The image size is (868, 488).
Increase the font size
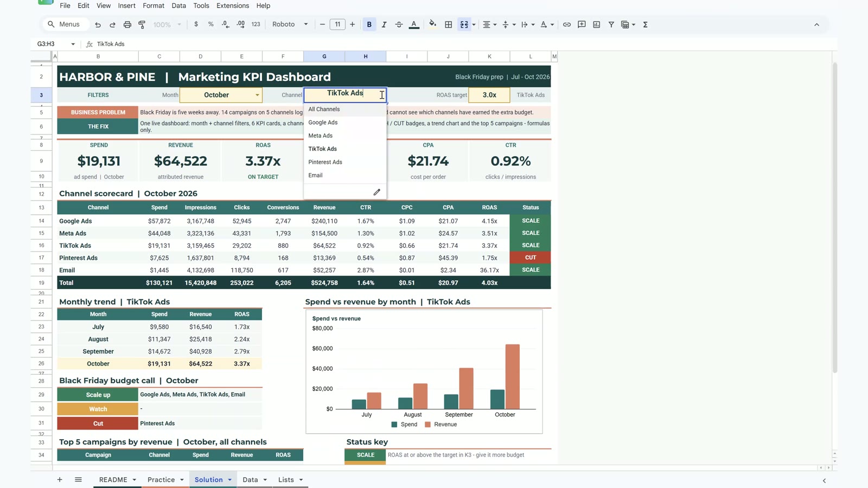353,24
